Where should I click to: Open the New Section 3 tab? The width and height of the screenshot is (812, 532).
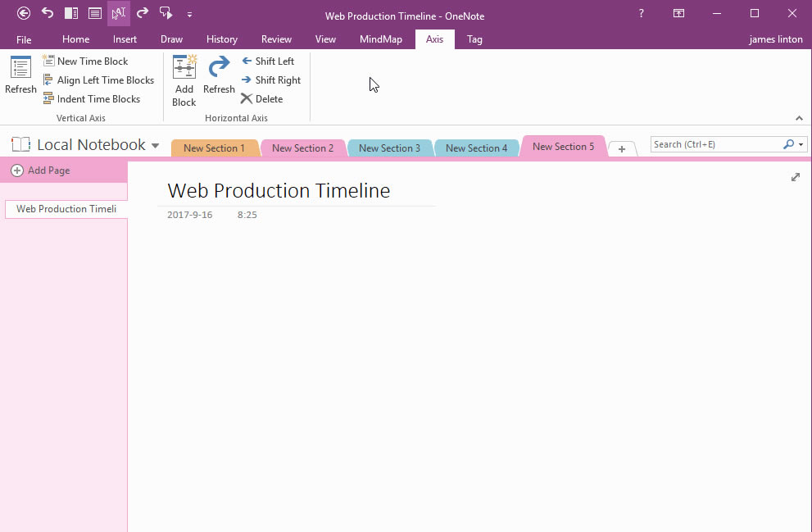[x=390, y=148]
